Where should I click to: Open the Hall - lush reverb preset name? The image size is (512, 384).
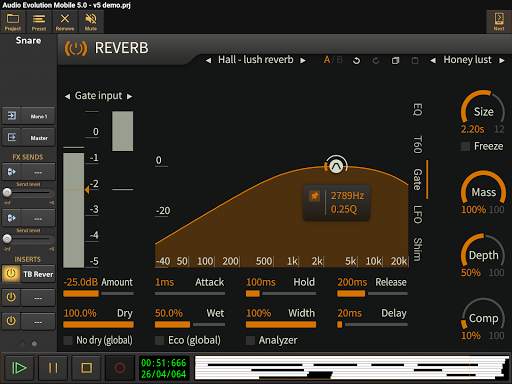(256, 60)
